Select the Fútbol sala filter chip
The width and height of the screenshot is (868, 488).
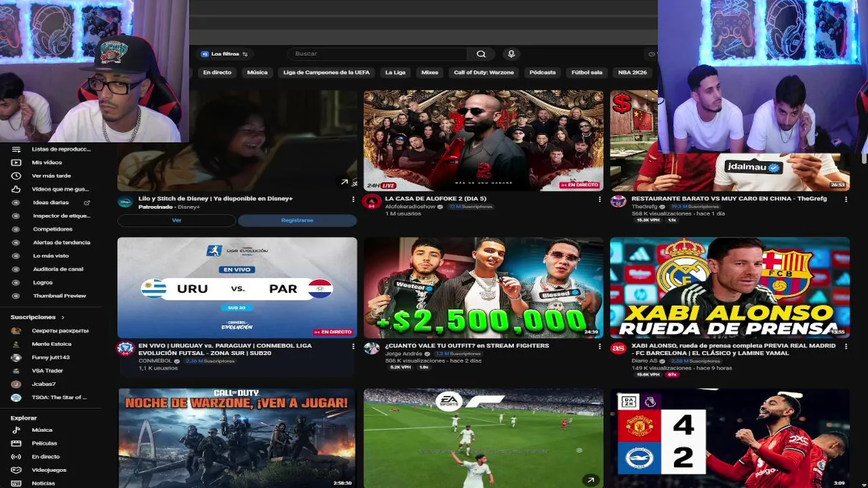click(x=587, y=73)
